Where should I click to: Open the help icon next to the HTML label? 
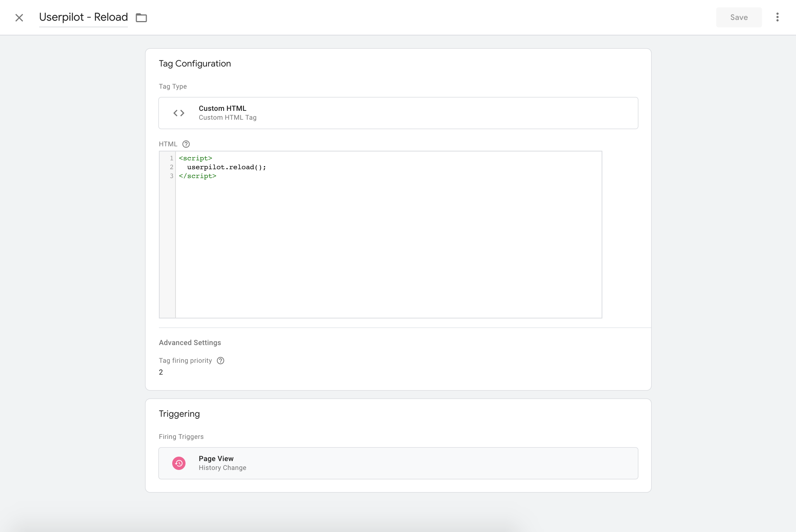pyautogui.click(x=186, y=144)
